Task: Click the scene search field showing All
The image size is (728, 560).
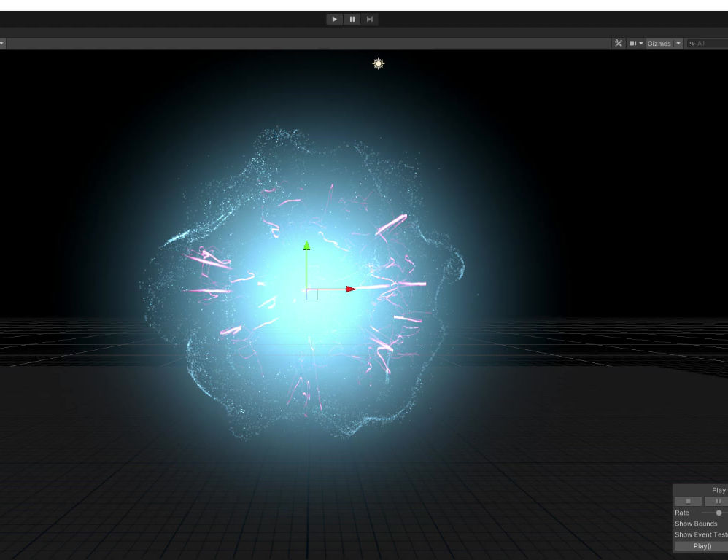Action: pos(707,43)
